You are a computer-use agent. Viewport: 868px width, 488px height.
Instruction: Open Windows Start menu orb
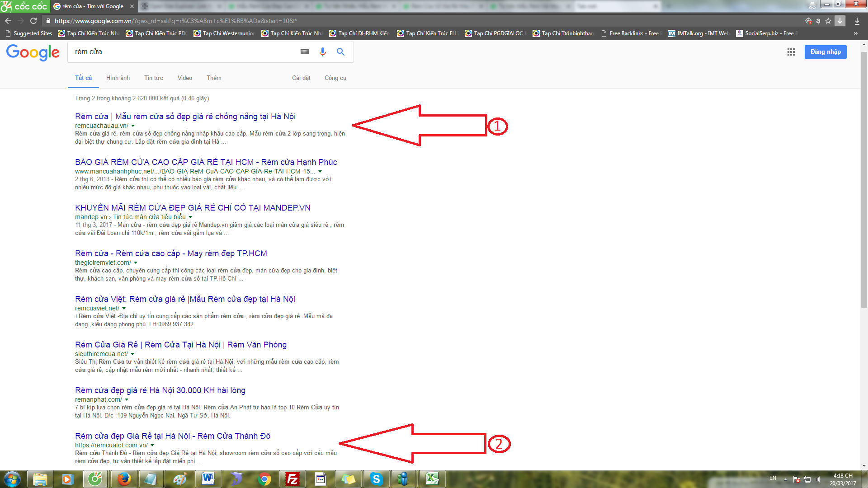click(x=12, y=479)
